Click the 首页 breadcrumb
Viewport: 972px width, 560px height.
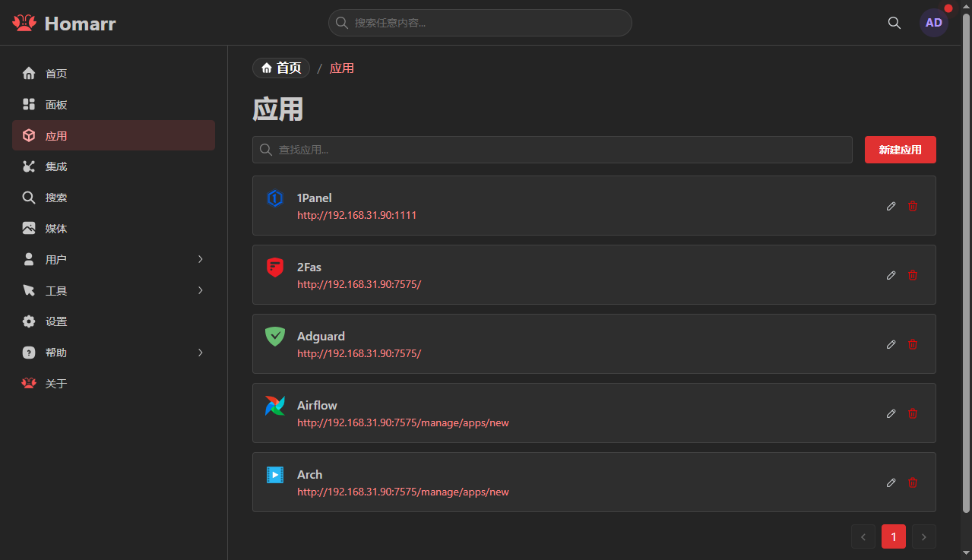(x=281, y=68)
